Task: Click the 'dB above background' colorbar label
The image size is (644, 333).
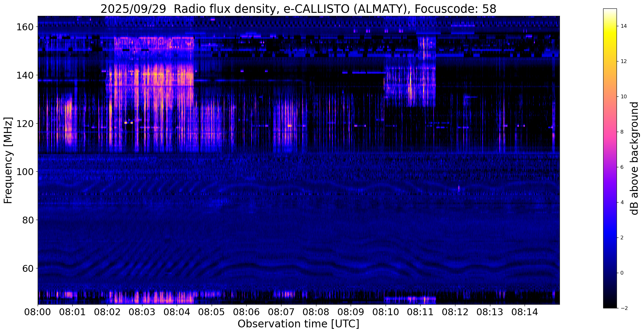Action: [x=635, y=158]
